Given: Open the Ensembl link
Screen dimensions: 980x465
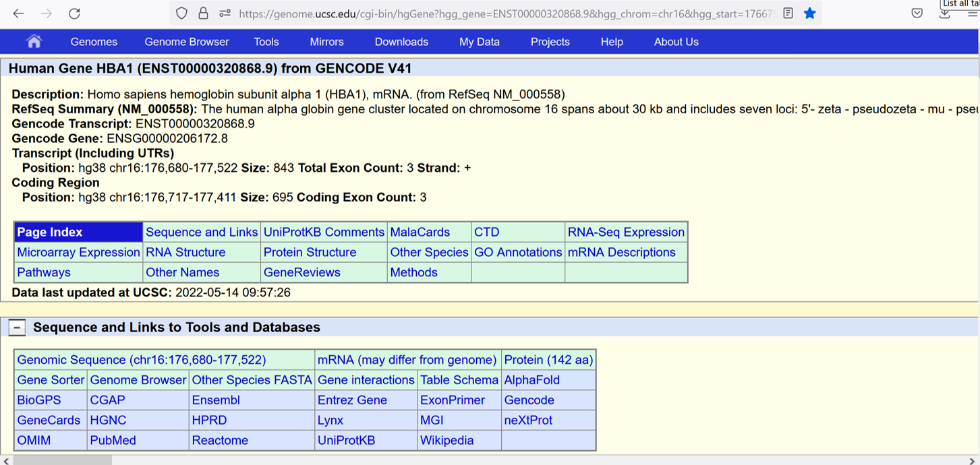Looking at the screenshot, I should [217, 400].
